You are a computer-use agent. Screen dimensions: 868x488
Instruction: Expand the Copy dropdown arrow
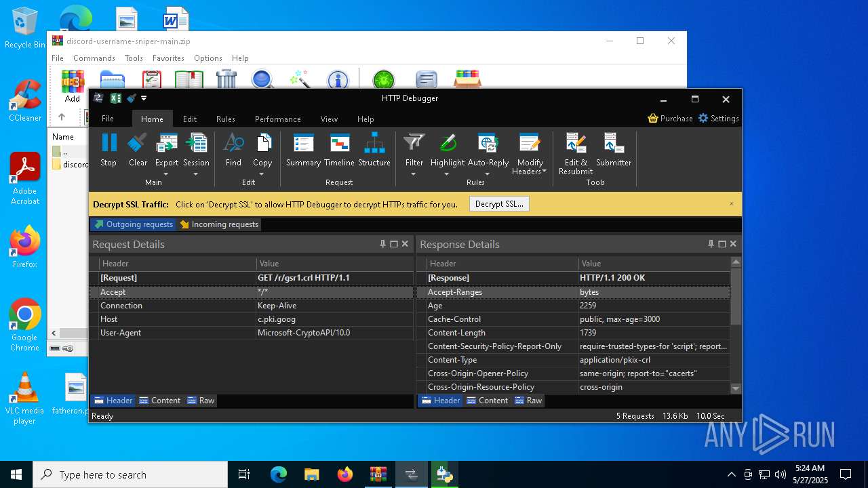(x=262, y=174)
